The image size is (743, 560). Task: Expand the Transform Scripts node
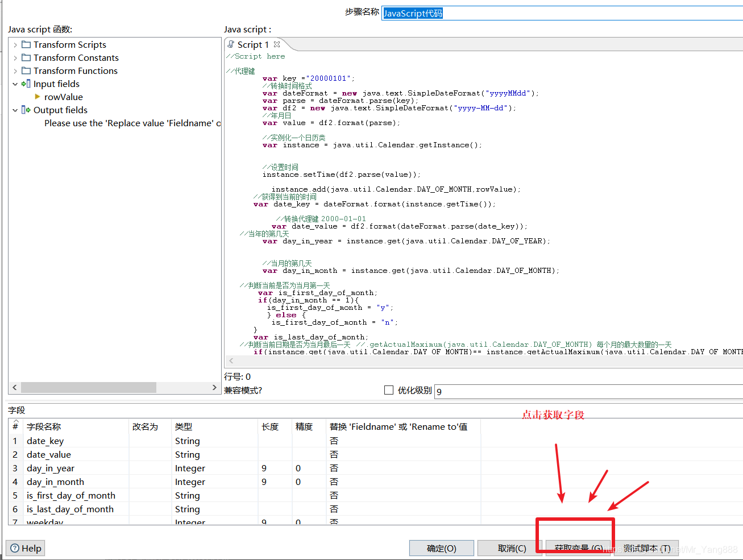(15, 44)
